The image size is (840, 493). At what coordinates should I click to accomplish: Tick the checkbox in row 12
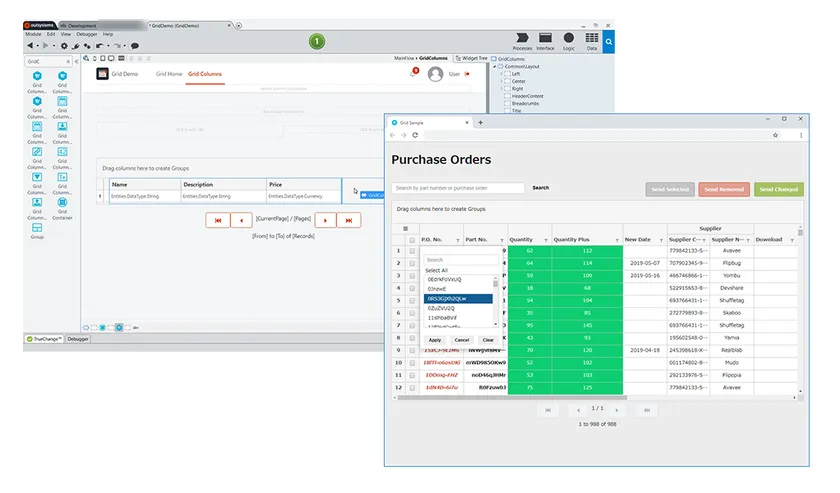[412, 387]
